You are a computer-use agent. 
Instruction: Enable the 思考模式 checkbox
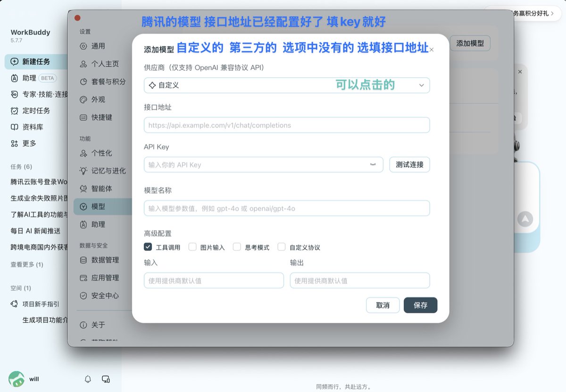click(x=237, y=247)
